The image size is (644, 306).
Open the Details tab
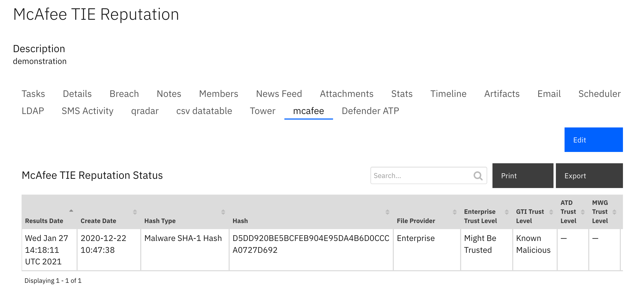77,94
